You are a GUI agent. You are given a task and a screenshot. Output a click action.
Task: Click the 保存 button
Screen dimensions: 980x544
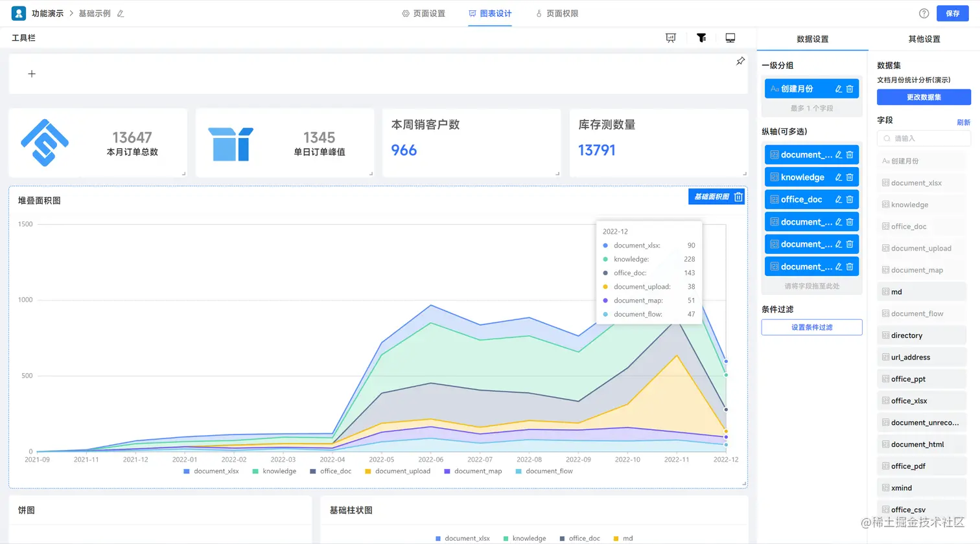pyautogui.click(x=953, y=14)
